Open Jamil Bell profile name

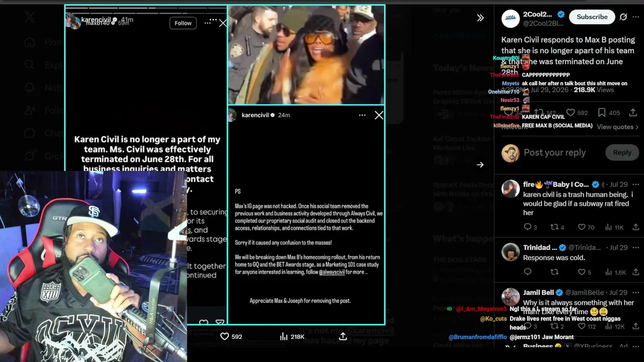[x=538, y=293]
